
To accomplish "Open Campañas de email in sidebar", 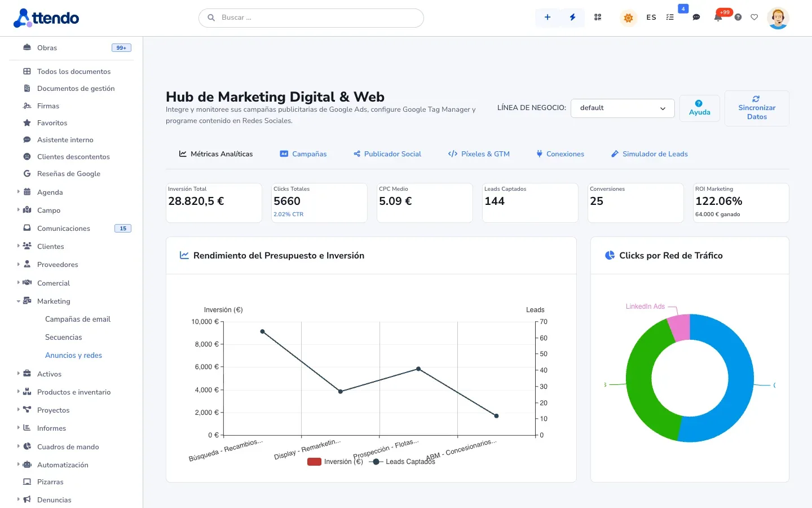I will (78, 319).
